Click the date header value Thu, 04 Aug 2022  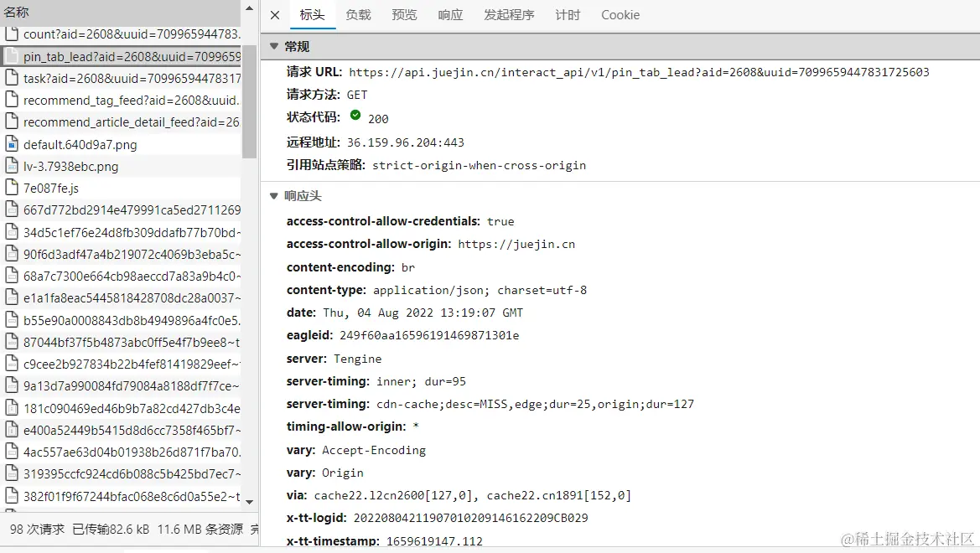click(423, 313)
